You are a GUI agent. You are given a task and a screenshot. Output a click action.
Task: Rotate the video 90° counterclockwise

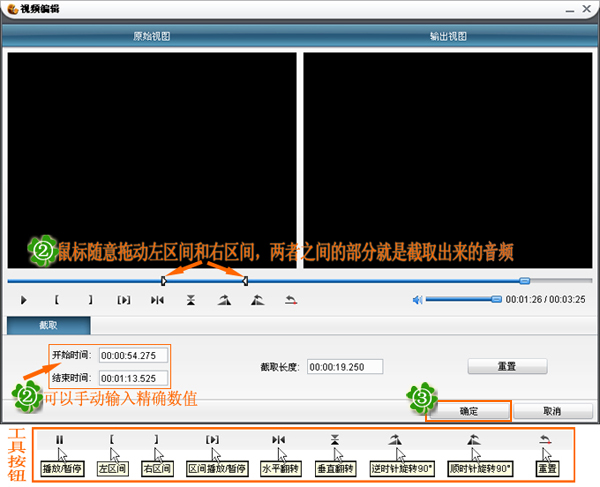(x=225, y=300)
